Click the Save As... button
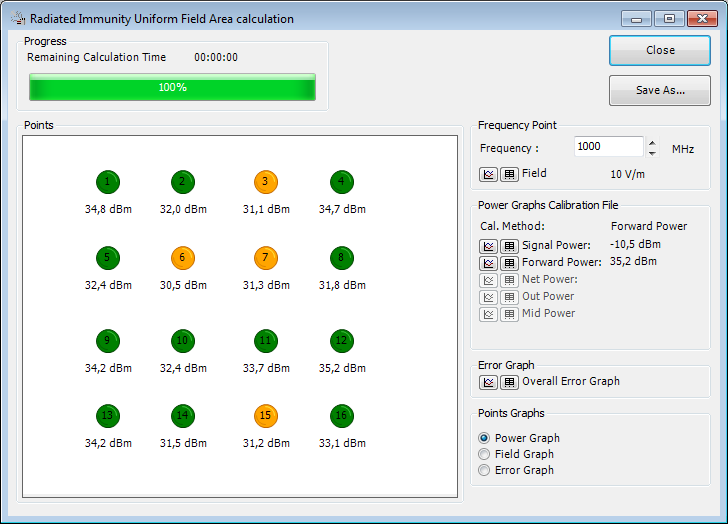The width and height of the screenshot is (728, 524). point(660,90)
